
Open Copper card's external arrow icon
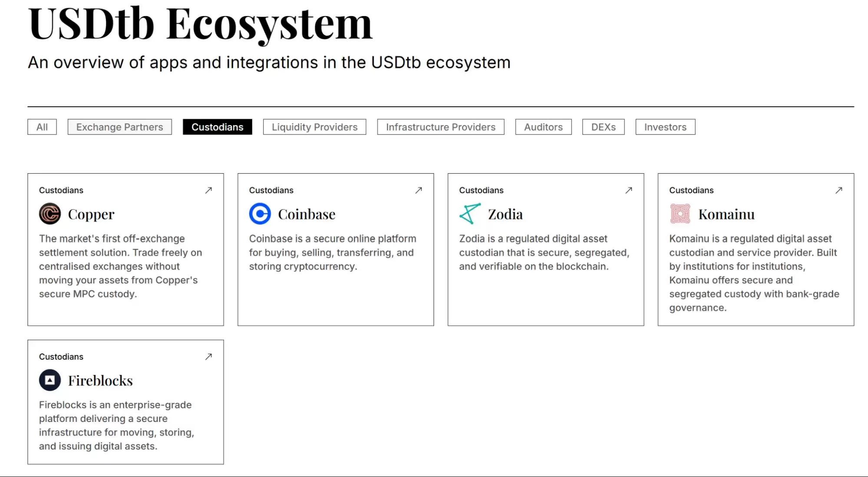tap(208, 190)
